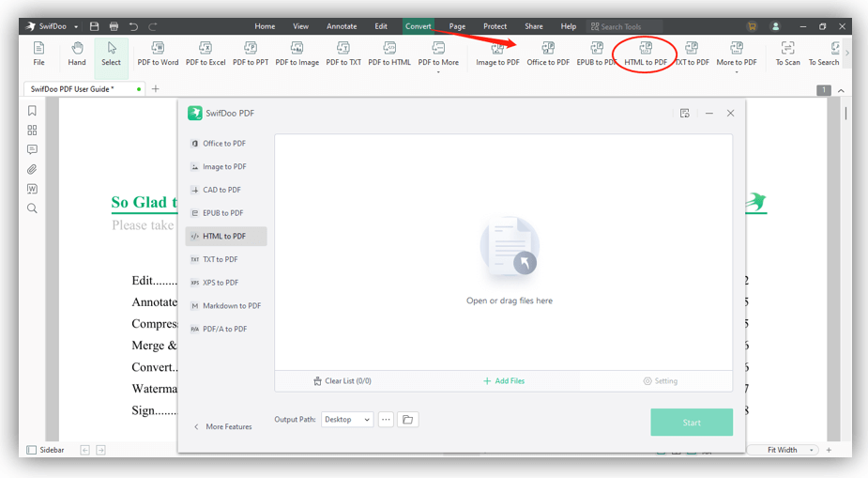
Task: Select Office to PDF in dialog list
Action: [x=226, y=144]
